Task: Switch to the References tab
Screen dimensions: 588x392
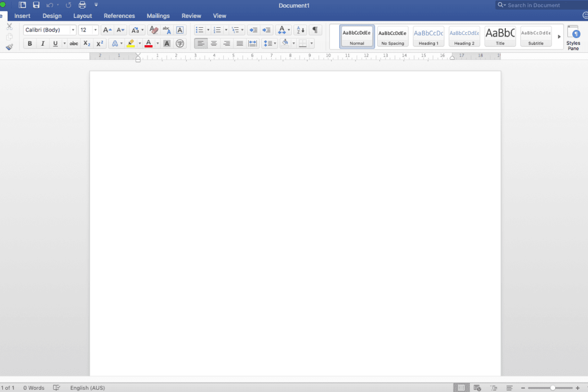Action: pyautogui.click(x=119, y=16)
